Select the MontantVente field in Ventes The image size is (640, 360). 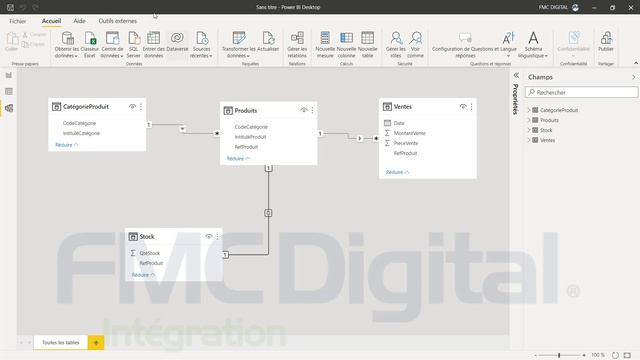[x=409, y=133]
